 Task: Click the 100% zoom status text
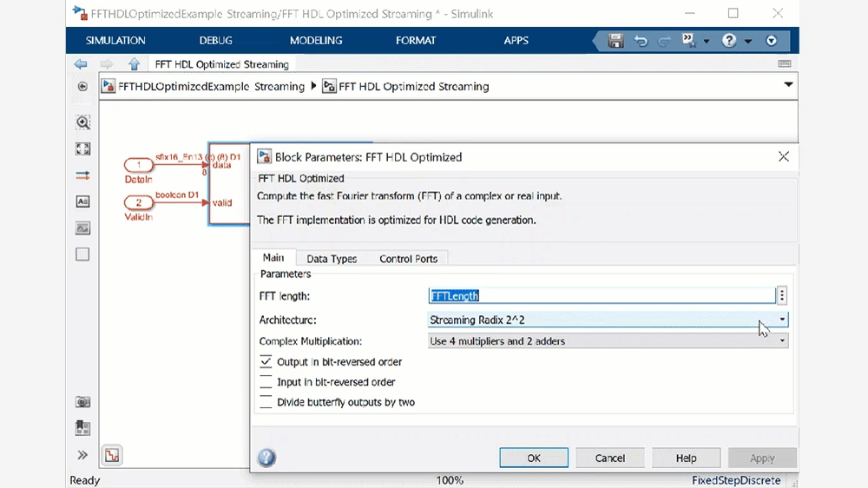450,480
